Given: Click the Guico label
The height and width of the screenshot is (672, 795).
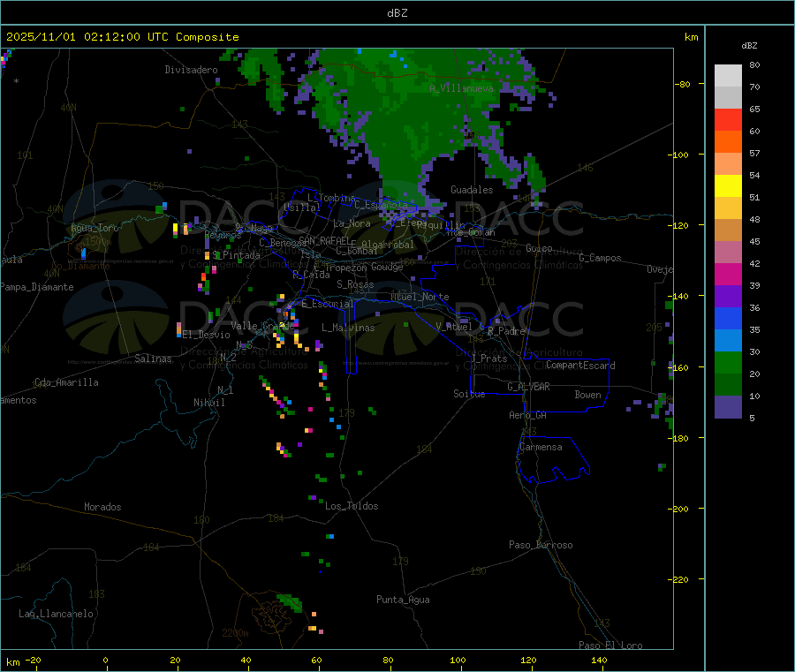Looking at the screenshot, I should [x=539, y=248].
